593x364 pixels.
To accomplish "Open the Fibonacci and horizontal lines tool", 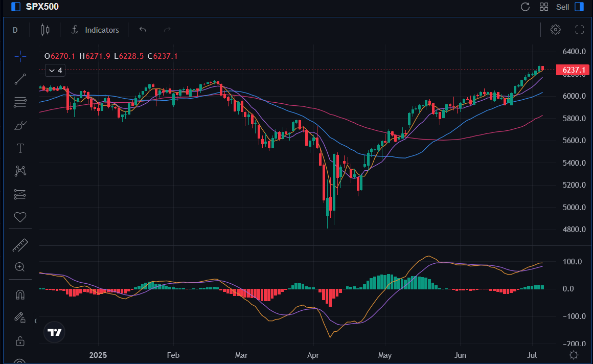I will [x=20, y=102].
